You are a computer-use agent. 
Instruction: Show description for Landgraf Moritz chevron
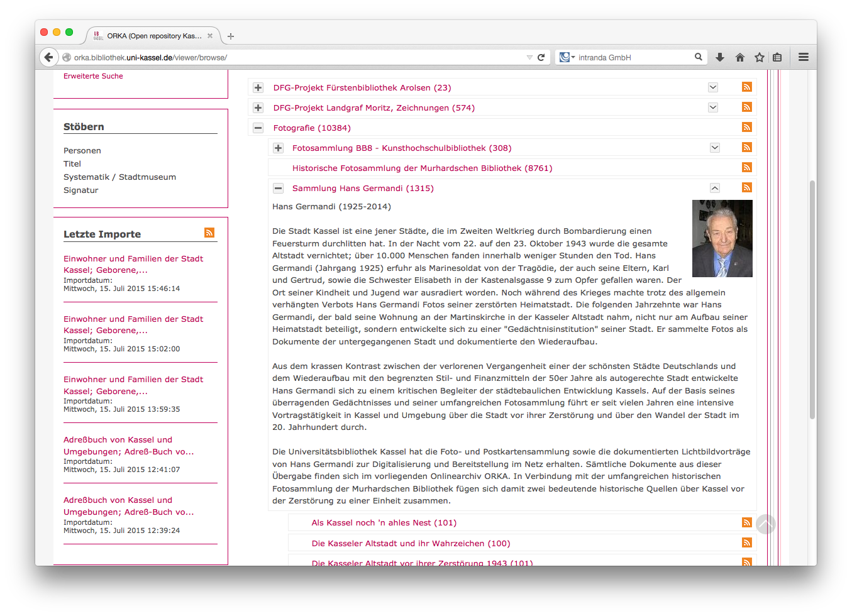point(713,107)
